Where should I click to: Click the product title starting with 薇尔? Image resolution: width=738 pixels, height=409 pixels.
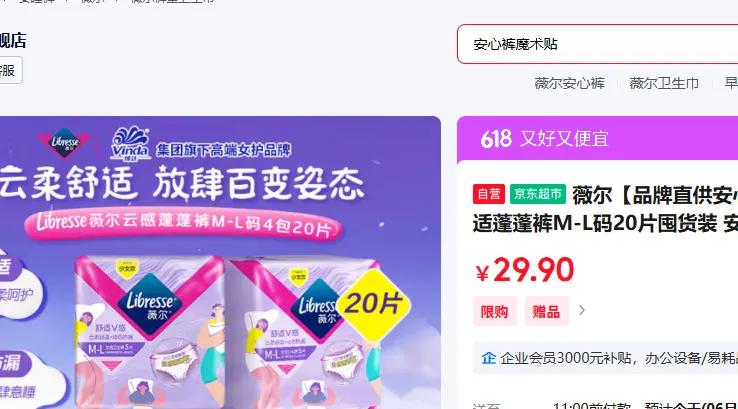605,209
